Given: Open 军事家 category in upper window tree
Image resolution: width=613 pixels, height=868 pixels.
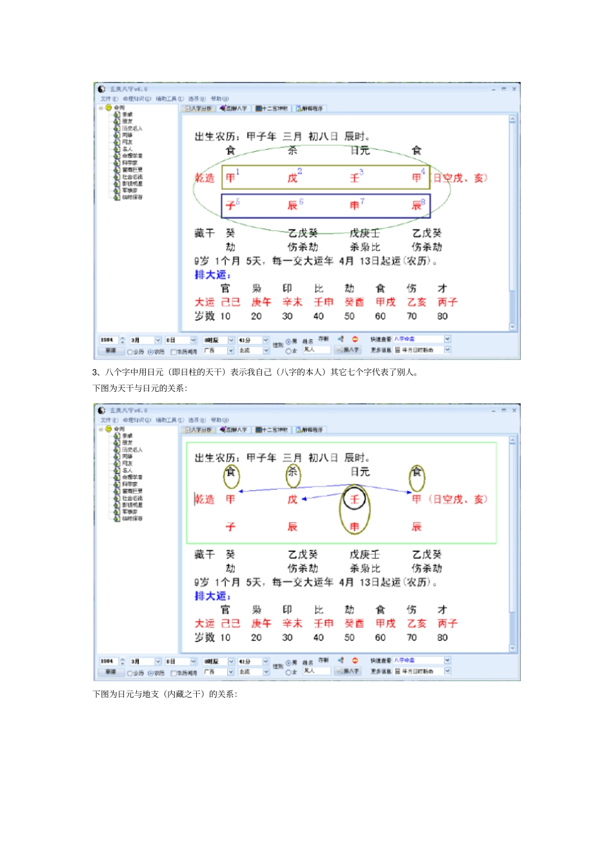Looking at the screenshot, I should click(130, 190).
